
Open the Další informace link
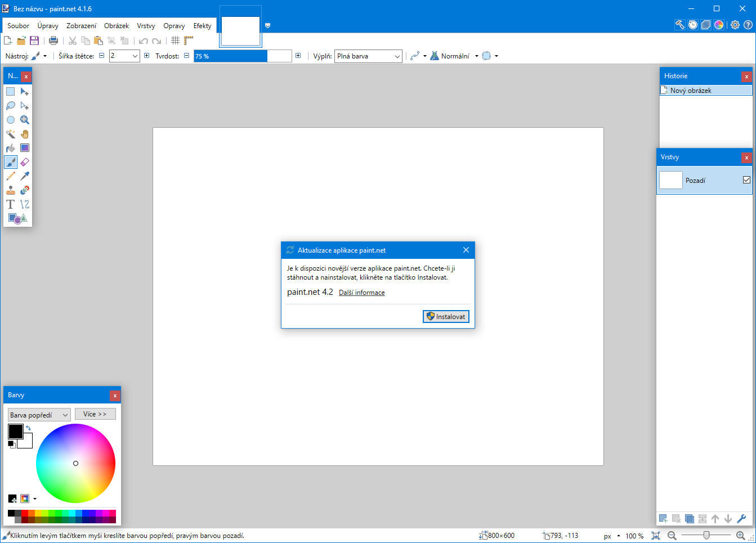[362, 293]
